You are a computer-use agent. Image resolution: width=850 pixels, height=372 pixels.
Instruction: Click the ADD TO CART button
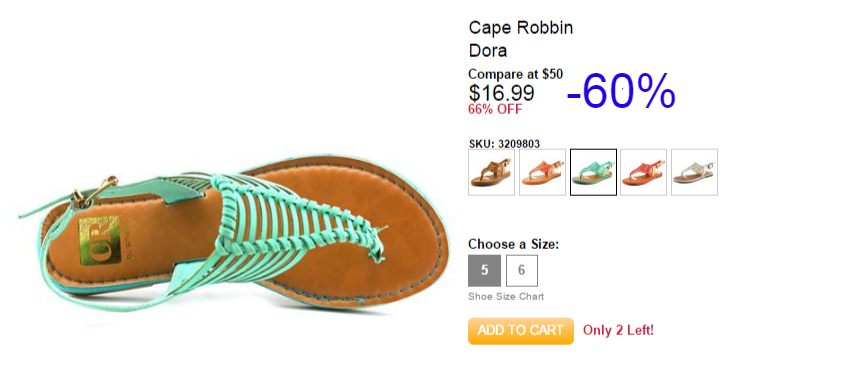click(520, 331)
